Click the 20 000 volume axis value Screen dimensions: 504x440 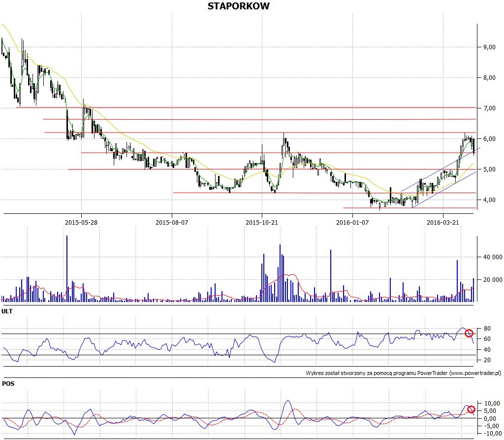[493, 280]
